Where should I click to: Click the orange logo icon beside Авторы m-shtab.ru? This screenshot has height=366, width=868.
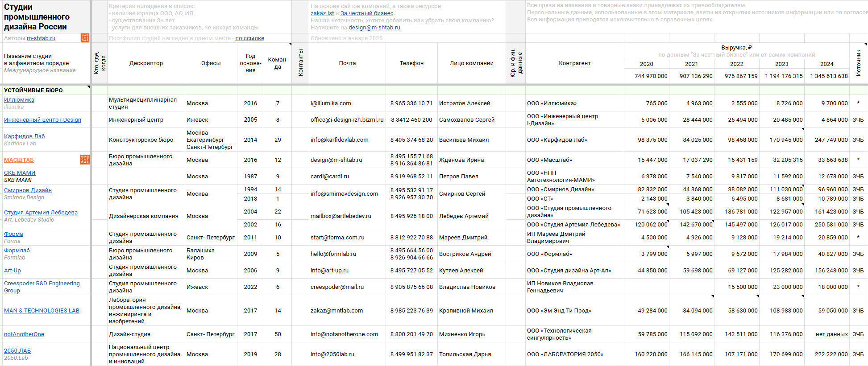[85, 38]
